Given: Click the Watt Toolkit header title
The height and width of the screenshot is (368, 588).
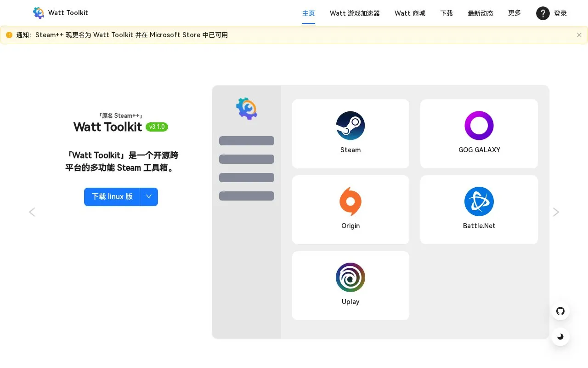Looking at the screenshot, I should pos(68,13).
